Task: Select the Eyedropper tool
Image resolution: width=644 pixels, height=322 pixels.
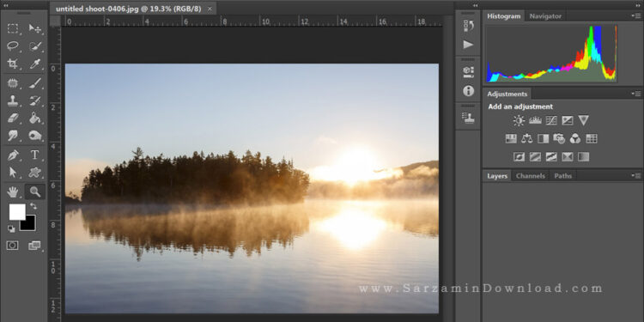Action: [x=35, y=64]
